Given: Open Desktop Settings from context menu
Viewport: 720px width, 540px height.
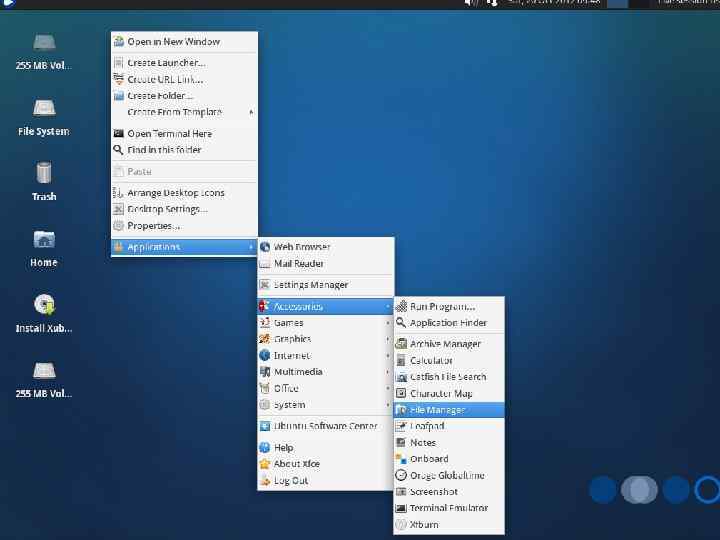Looking at the screenshot, I should point(184,209).
